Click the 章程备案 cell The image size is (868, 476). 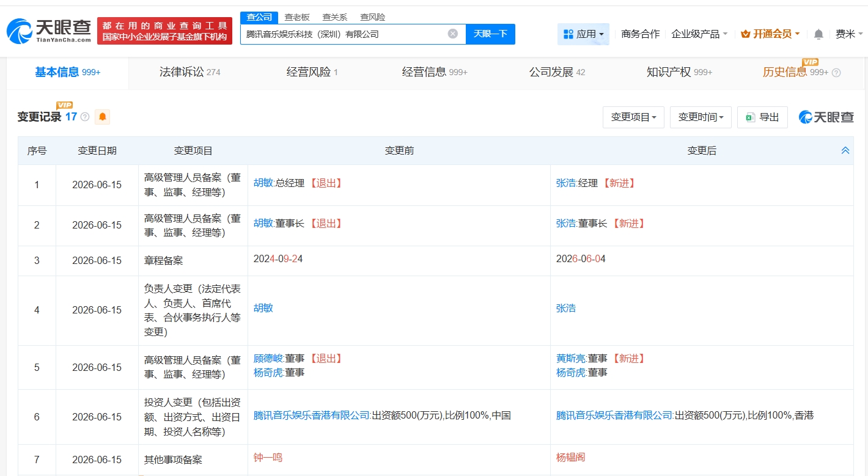click(193, 261)
